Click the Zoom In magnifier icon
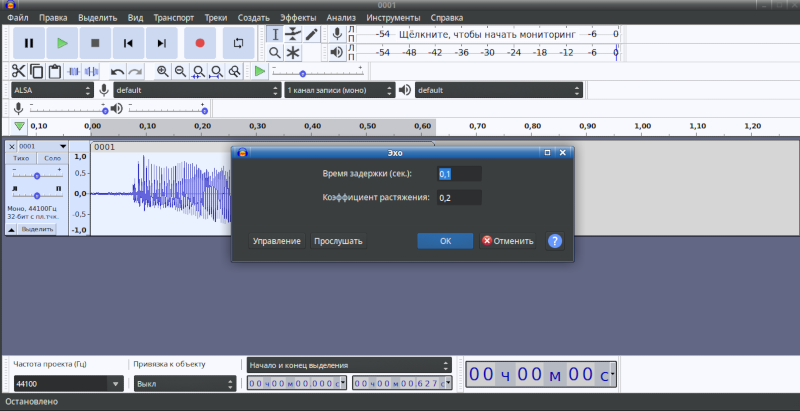Viewport: 800px width, 411px height. pos(162,71)
